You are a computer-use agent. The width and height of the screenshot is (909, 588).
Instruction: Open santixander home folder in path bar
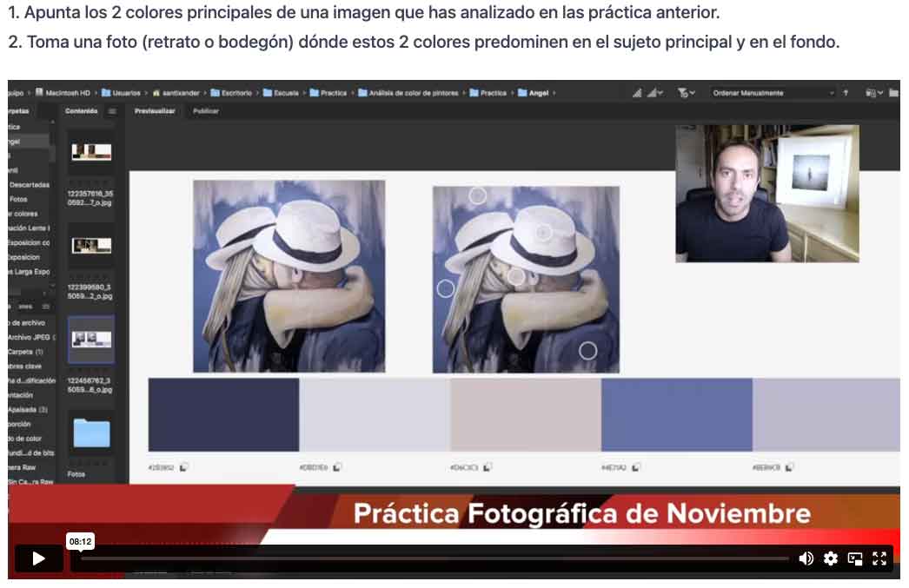point(176,93)
